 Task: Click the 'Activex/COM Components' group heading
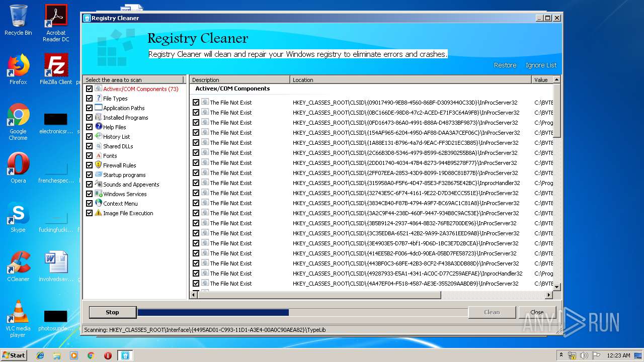click(x=232, y=88)
